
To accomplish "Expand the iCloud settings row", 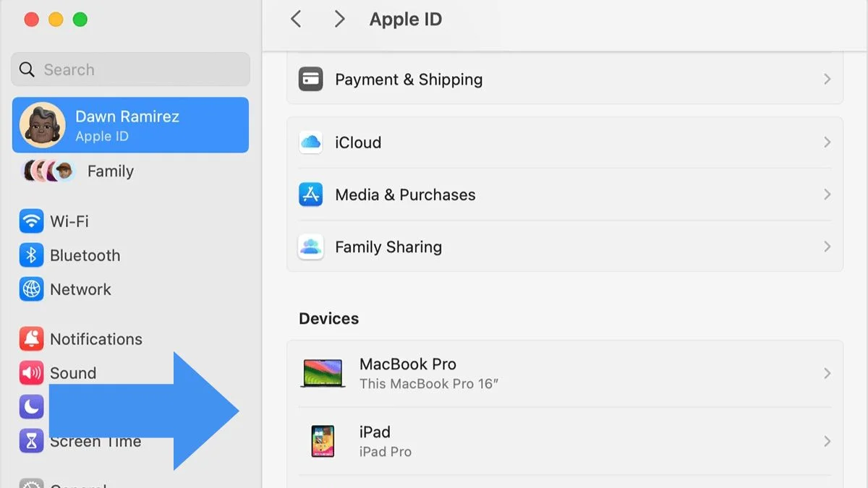I will coord(564,142).
